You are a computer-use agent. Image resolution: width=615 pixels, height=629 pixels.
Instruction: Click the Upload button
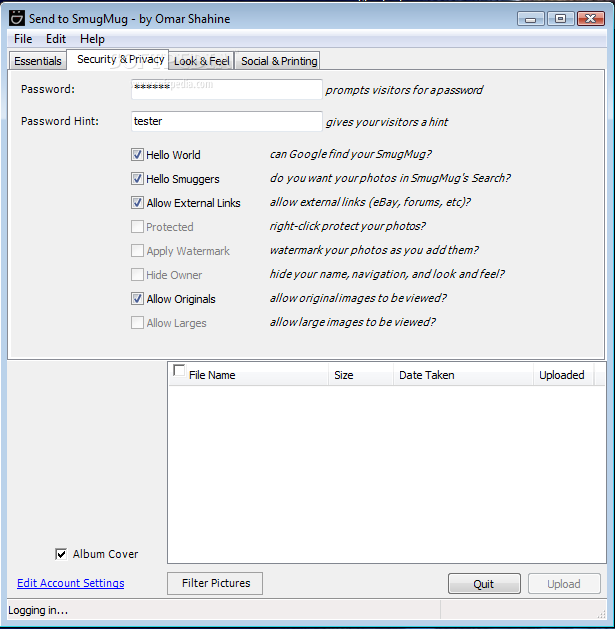tap(564, 584)
